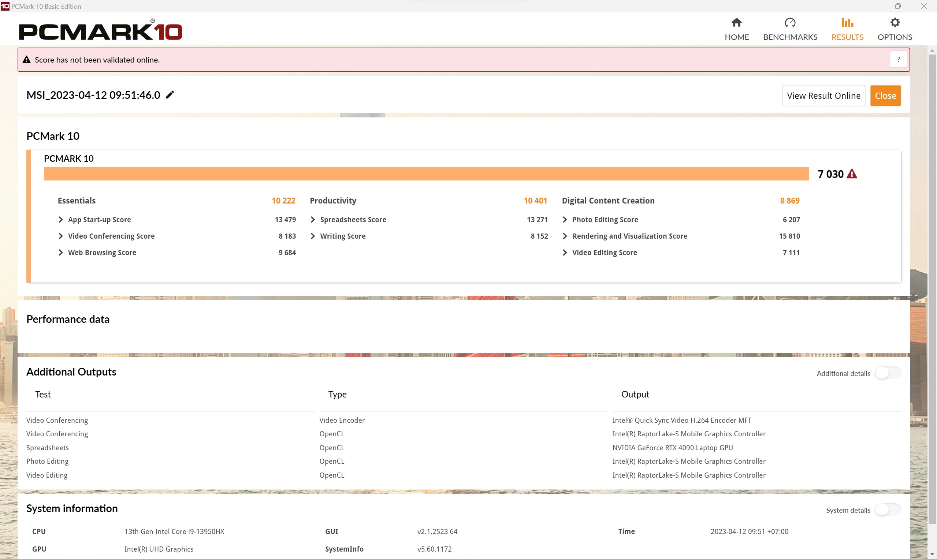The width and height of the screenshot is (937, 560).
Task: Click the scrollbar down arrow
Action: tap(932, 555)
